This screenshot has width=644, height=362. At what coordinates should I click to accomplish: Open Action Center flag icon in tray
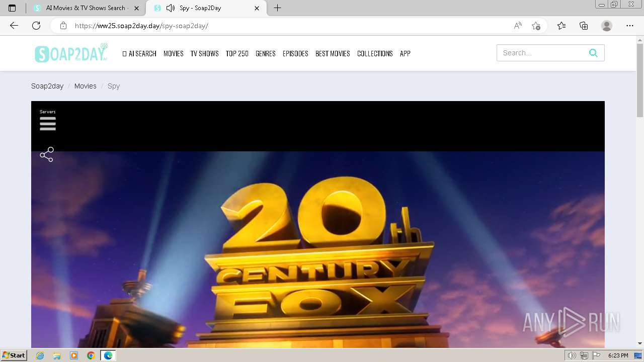[596, 355]
